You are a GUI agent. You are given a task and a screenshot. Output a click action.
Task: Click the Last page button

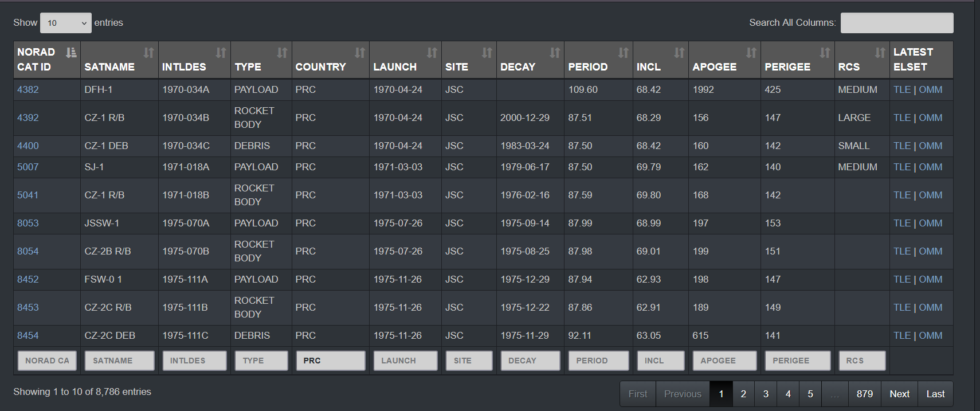pos(935,394)
